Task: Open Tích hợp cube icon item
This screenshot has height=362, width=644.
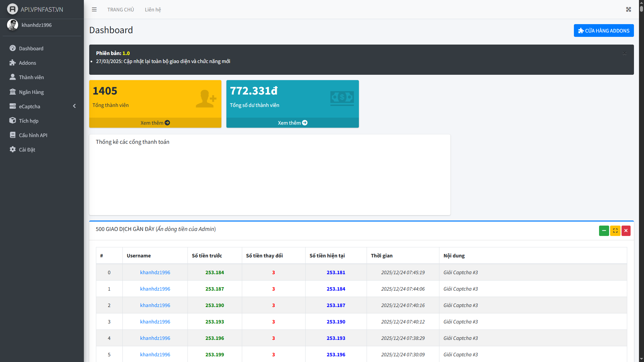Action: (x=13, y=121)
